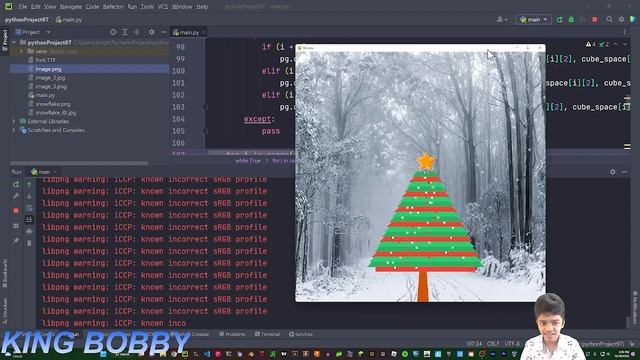This screenshot has width=640, height=360.
Task: Open editor tabs kebab menu
Action: click(624, 32)
